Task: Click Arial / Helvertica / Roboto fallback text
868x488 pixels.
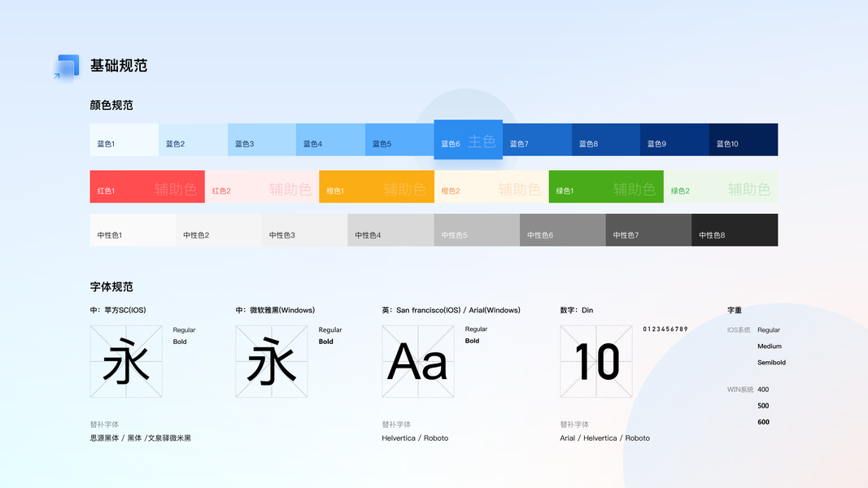Action: (x=605, y=438)
